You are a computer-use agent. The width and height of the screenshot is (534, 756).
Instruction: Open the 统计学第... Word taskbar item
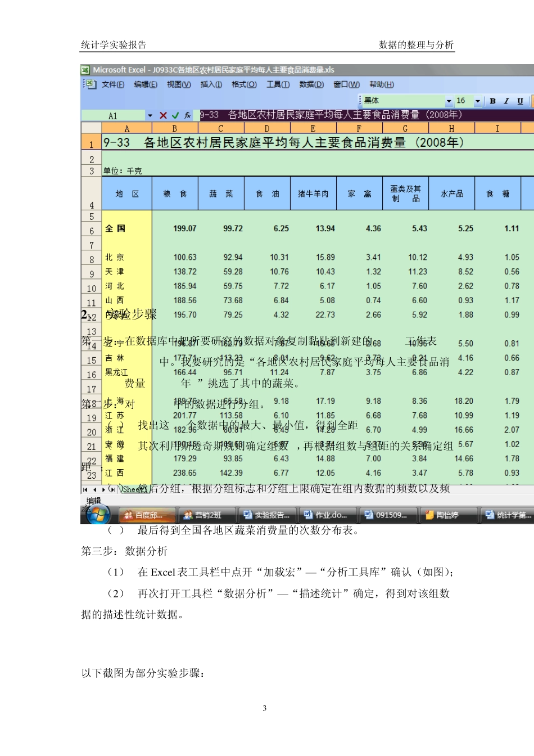(x=507, y=515)
